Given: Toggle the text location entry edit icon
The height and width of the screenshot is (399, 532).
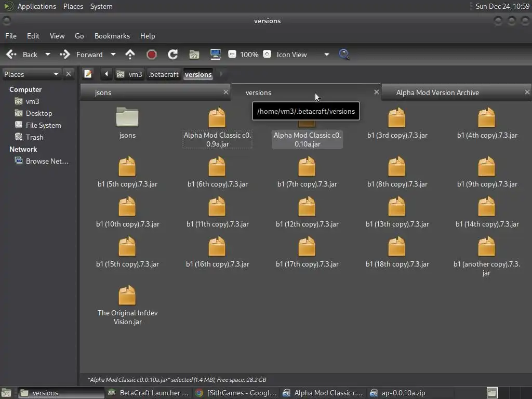Looking at the screenshot, I should [x=88, y=74].
